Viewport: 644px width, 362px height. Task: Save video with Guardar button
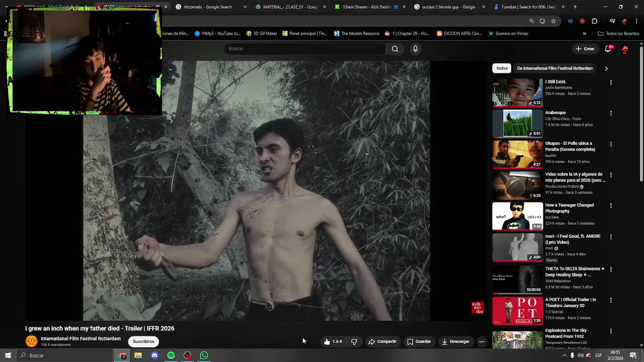click(419, 341)
